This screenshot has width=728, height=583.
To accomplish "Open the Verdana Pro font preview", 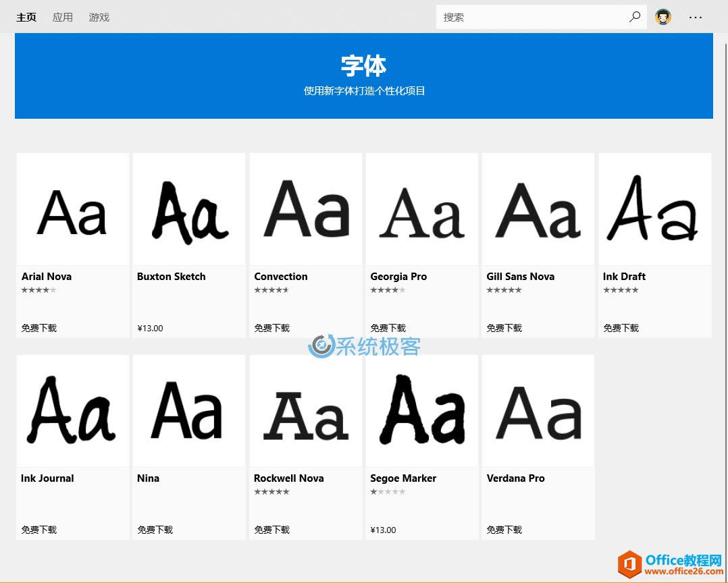I will coord(538,411).
